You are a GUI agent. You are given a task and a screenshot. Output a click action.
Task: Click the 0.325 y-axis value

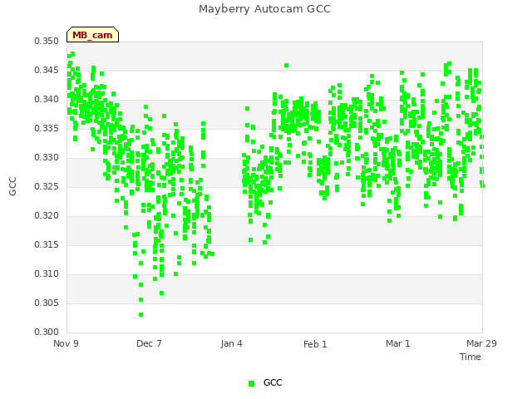point(47,186)
